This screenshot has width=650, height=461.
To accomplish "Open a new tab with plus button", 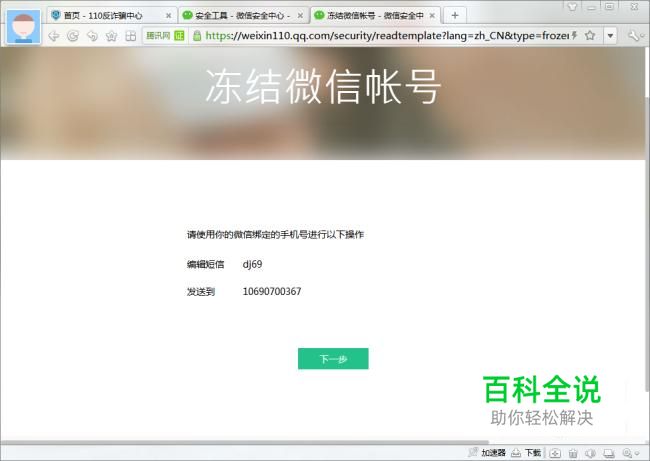I will click(455, 15).
